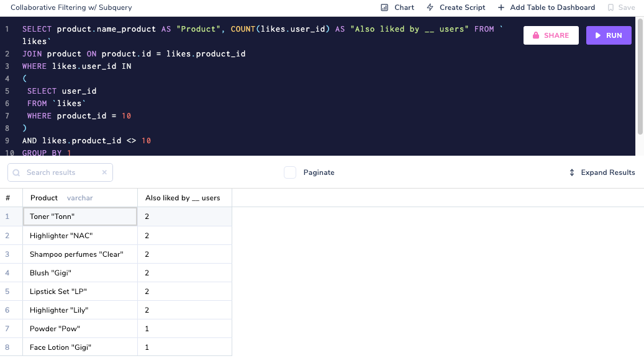Click the Save bookmark icon
The height and width of the screenshot is (361, 644).
[x=610, y=7]
